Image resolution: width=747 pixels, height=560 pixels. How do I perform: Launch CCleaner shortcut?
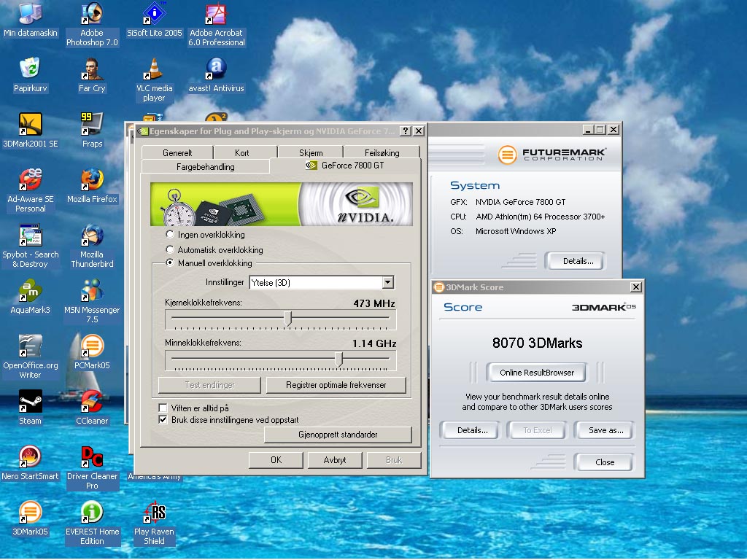click(92, 407)
